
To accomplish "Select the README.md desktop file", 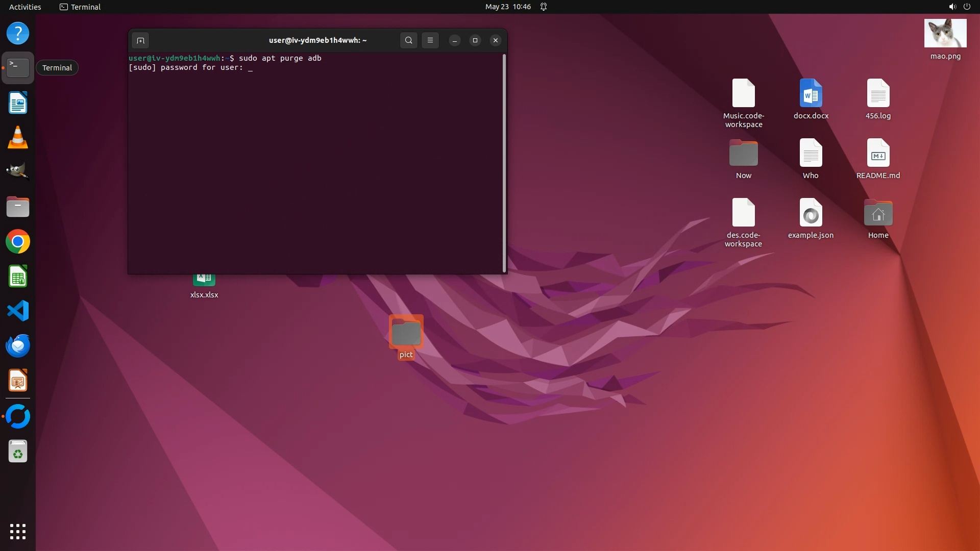I will [x=878, y=154].
